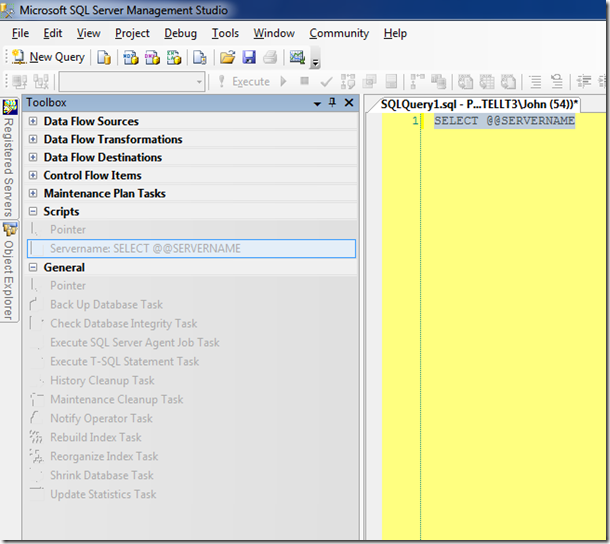Click the Uncomment selected lines icon
This screenshot has width=610, height=544.
[x=557, y=82]
